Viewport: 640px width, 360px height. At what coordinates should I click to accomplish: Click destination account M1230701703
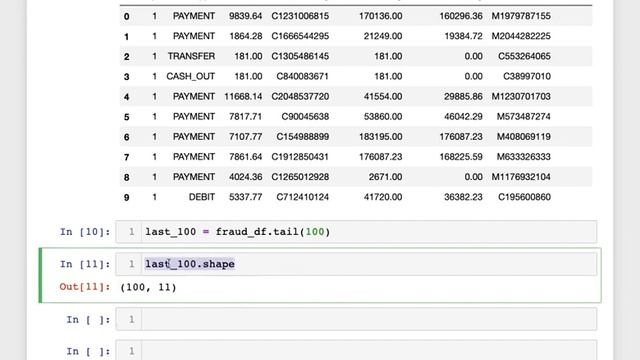click(521, 96)
